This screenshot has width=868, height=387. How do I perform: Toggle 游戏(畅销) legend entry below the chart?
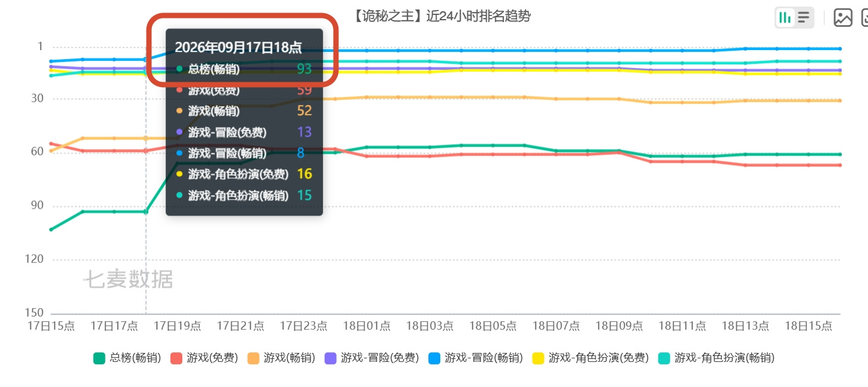tap(281, 358)
